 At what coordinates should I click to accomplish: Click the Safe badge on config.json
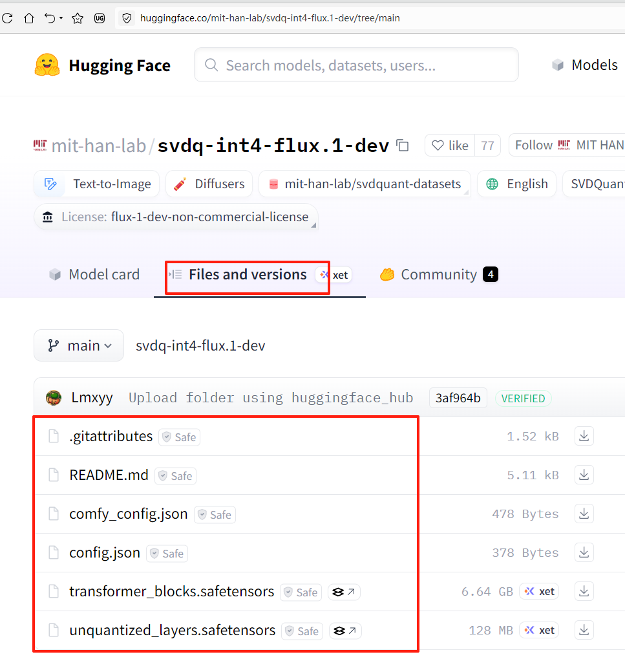167,554
